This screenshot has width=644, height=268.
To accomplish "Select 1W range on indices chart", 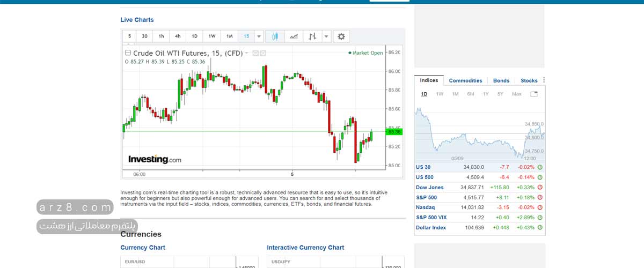I will [440, 94].
